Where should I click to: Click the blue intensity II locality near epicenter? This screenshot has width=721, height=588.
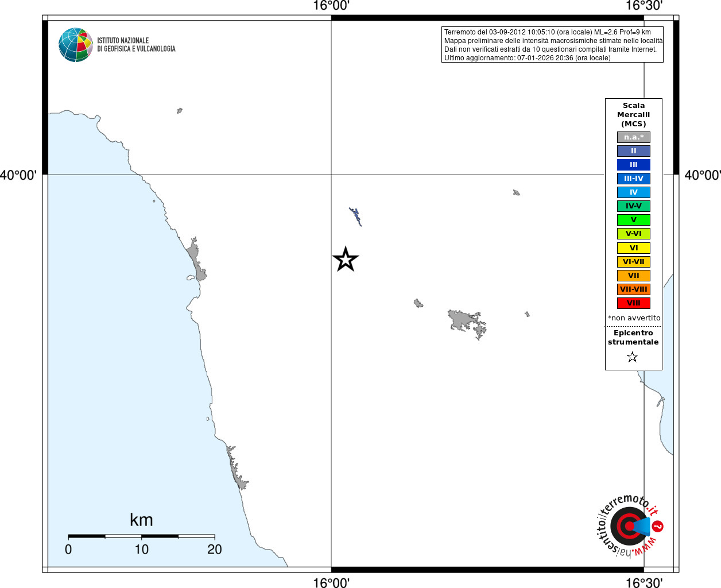point(355,217)
